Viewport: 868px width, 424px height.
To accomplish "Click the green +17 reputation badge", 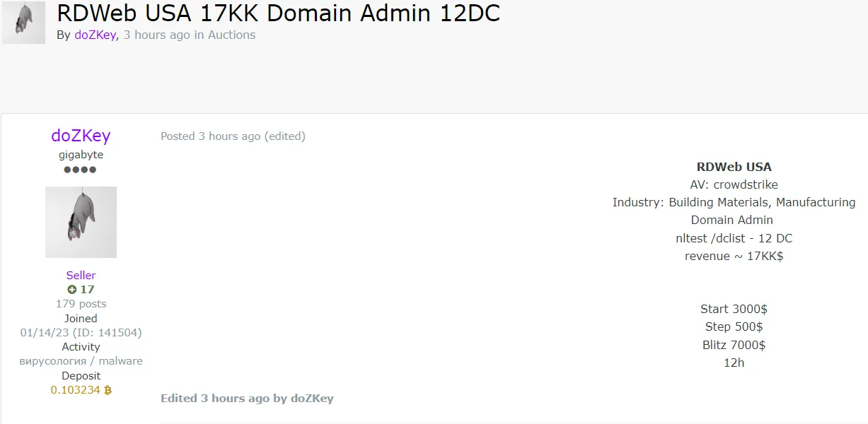I will point(81,289).
